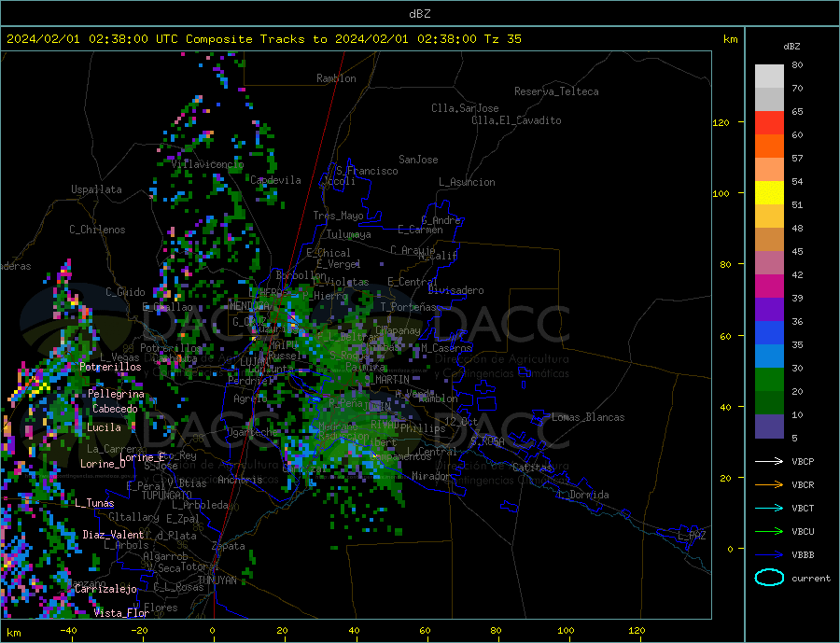840x643 pixels.
Task: Click the dBZ title at the top
Action: pyautogui.click(x=419, y=14)
